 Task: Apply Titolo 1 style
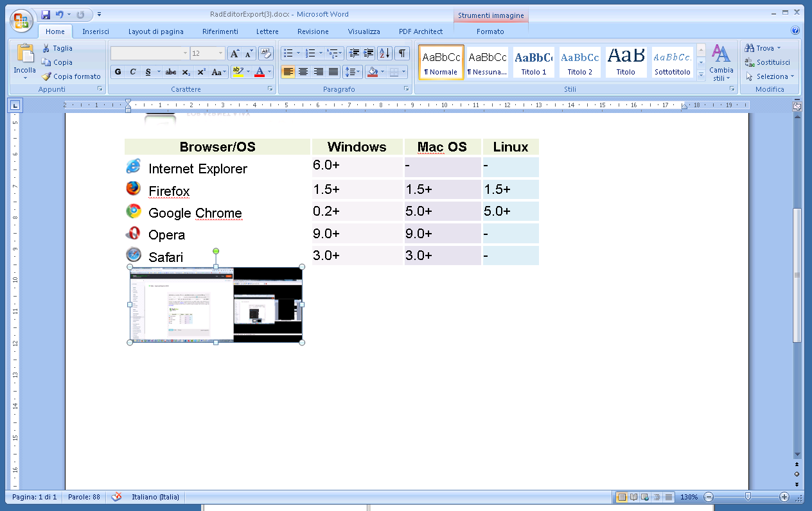pos(534,62)
